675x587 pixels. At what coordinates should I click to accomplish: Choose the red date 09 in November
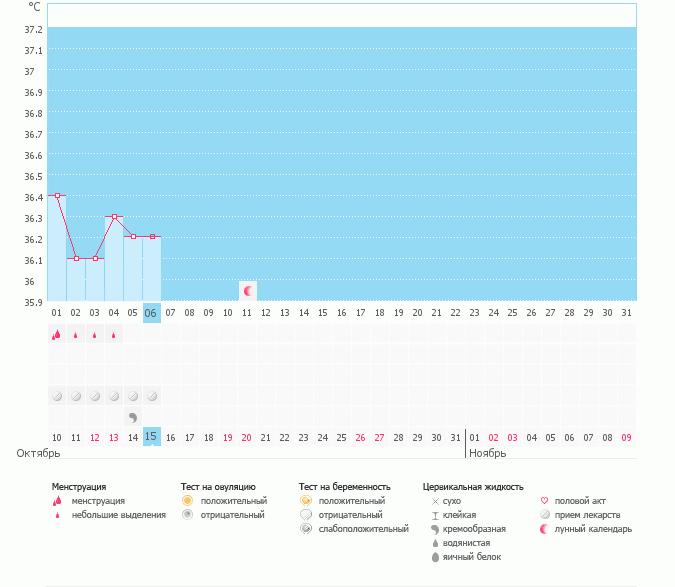[626, 437]
